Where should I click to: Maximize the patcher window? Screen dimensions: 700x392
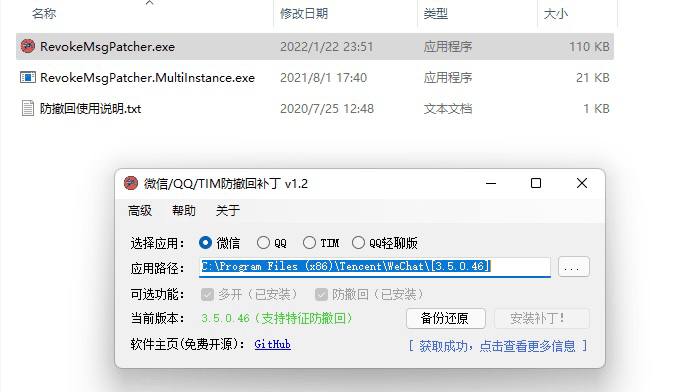click(x=536, y=183)
